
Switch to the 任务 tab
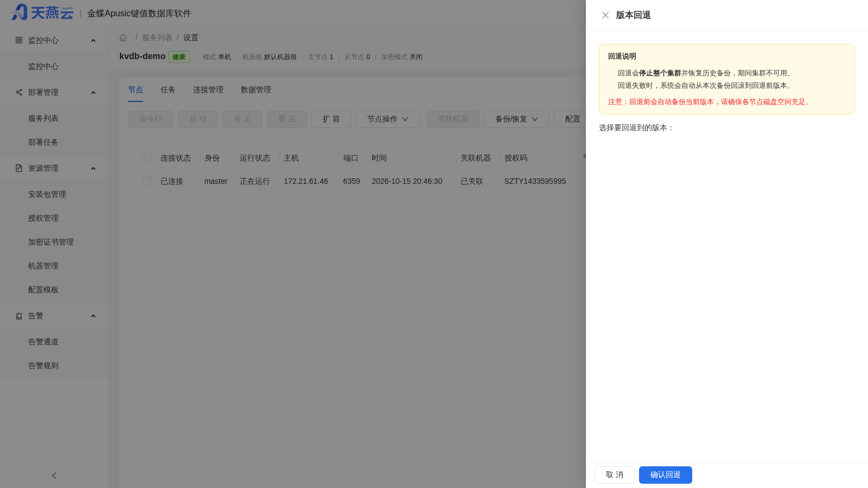coord(168,89)
